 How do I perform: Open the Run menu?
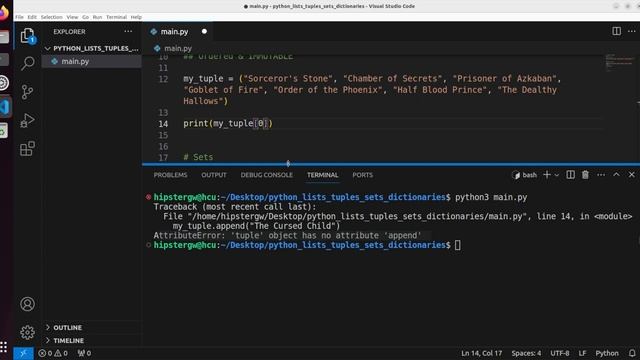(97, 17)
